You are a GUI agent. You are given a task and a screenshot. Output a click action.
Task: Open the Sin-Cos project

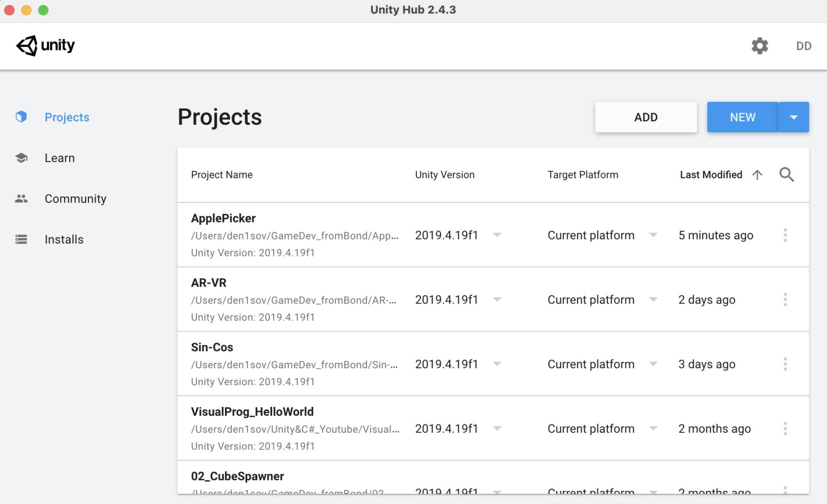pyautogui.click(x=212, y=347)
